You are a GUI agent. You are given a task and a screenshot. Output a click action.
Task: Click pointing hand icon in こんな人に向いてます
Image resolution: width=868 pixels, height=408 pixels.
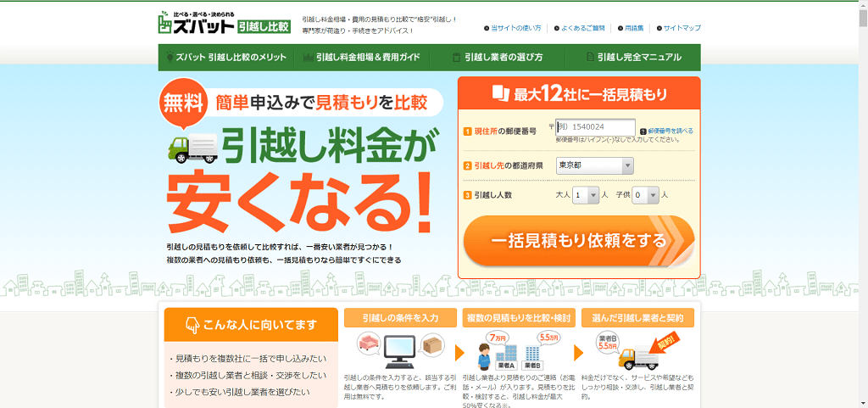[192, 325]
